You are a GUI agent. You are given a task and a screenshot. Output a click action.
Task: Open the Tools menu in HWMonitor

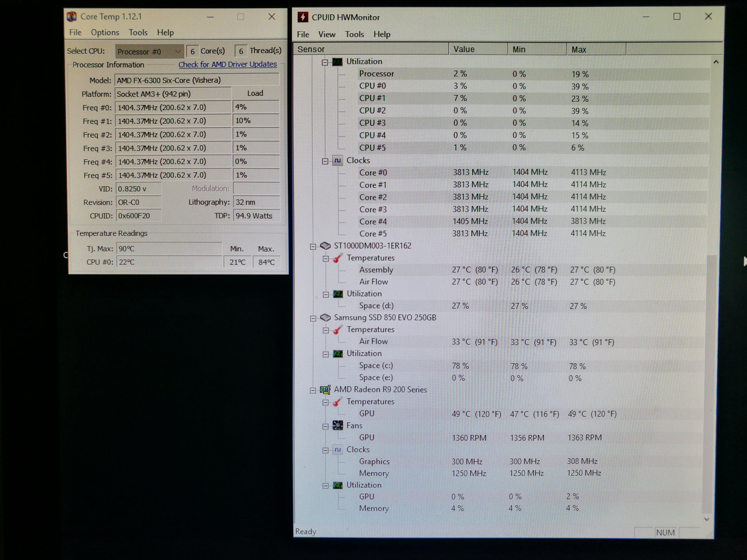pos(354,34)
